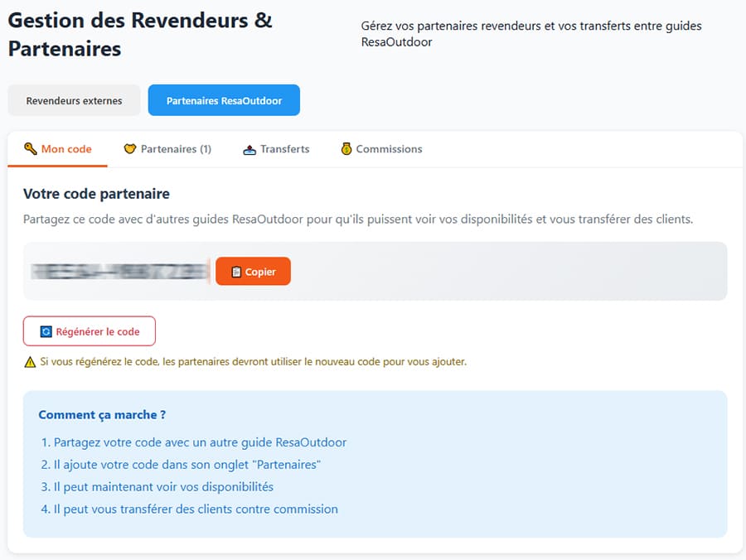Click the handshake icon beside Partenaires (1)
The height and width of the screenshot is (560, 746).
(131, 149)
